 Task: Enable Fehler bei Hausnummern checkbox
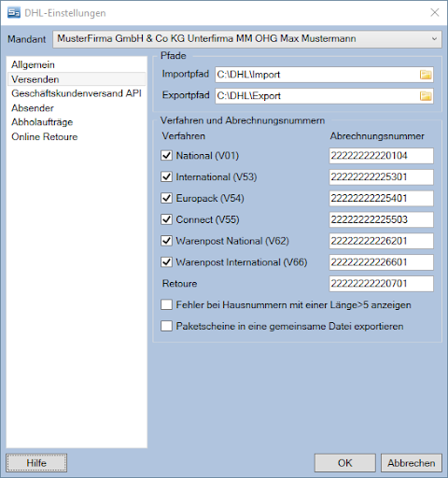coord(166,304)
